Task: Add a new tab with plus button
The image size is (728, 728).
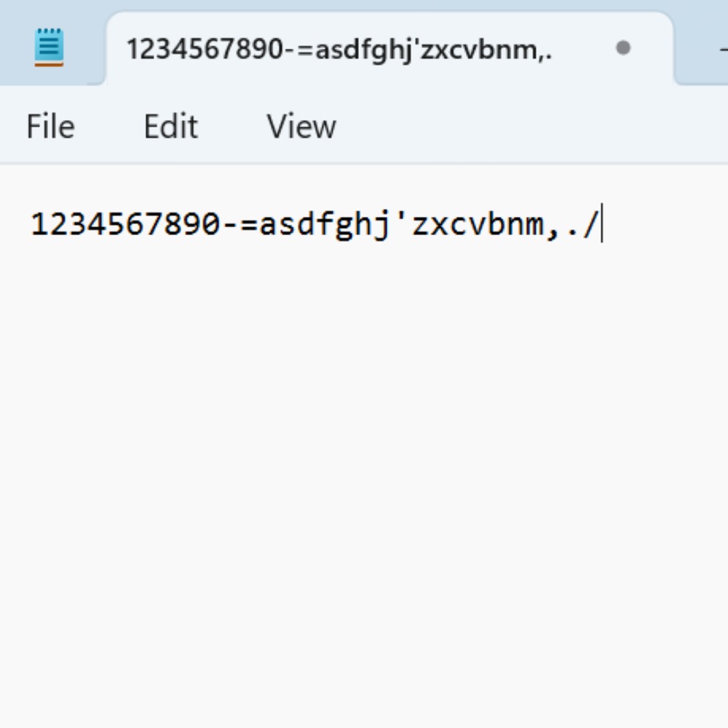Action: [x=724, y=48]
